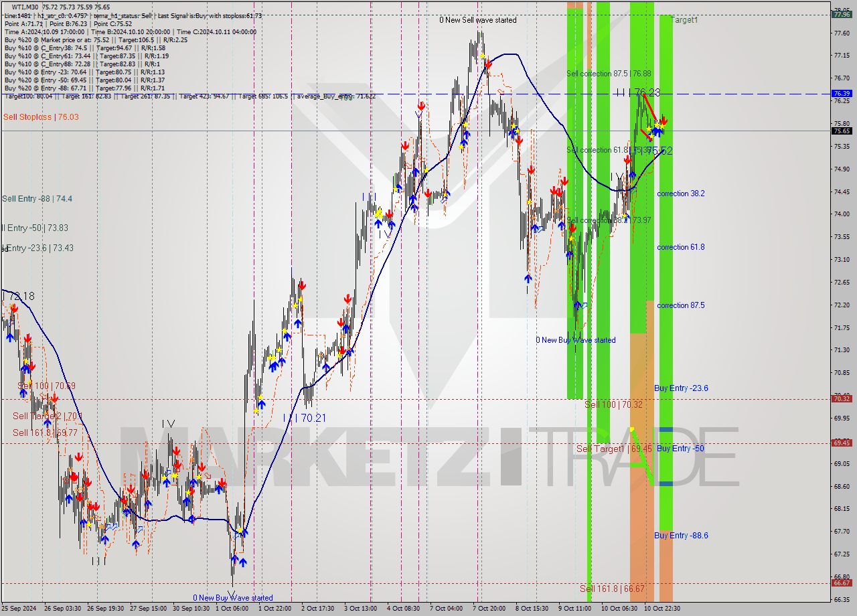Click the current price 75.65 axis tag
Viewport: 857px width, 616px height.
(842, 131)
